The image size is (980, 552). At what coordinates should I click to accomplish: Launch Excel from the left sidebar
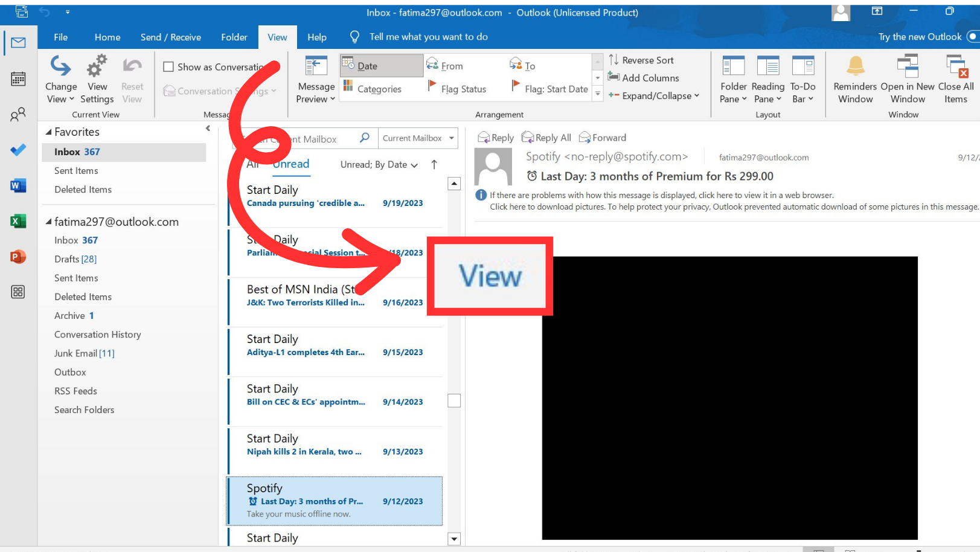(18, 221)
